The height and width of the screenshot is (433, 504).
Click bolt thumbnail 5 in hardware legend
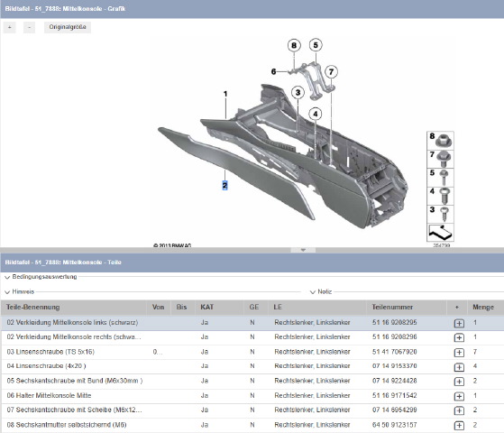pyautogui.click(x=440, y=177)
